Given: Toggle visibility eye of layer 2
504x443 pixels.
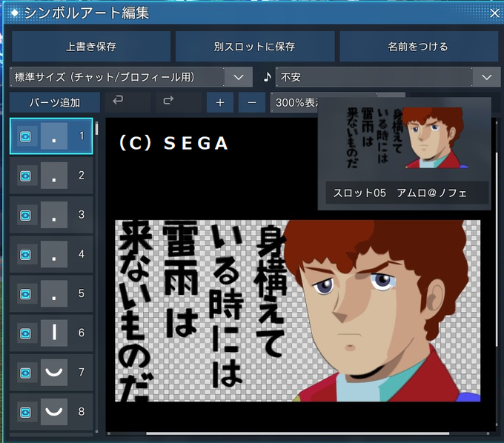Looking at the screenshot, I should coord(25,176).
